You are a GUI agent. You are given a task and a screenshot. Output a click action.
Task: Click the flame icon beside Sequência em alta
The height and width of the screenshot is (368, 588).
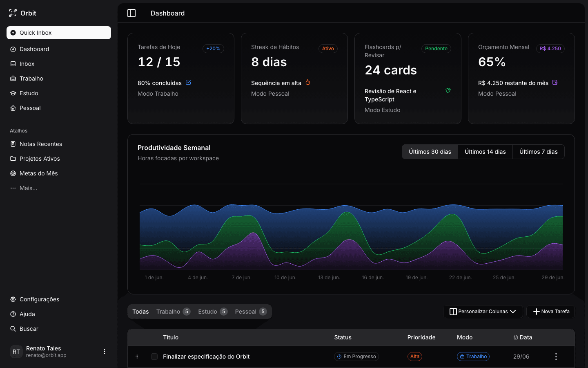tap(307, 82)
